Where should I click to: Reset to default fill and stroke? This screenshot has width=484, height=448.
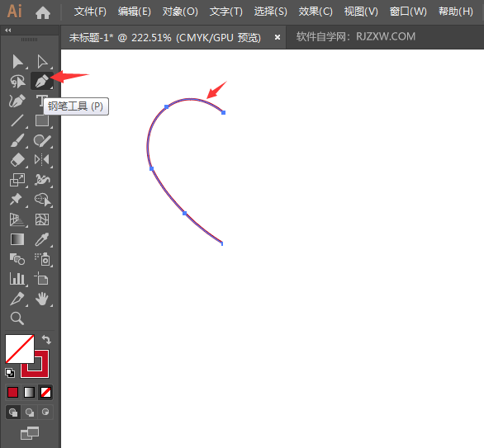[10, 373]
